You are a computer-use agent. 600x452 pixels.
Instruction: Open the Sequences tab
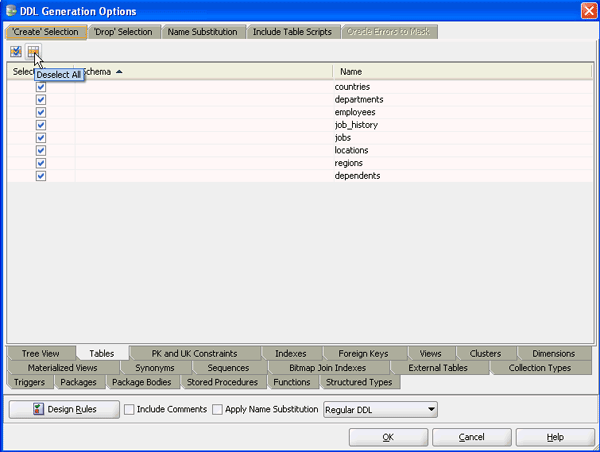(228, 368)
